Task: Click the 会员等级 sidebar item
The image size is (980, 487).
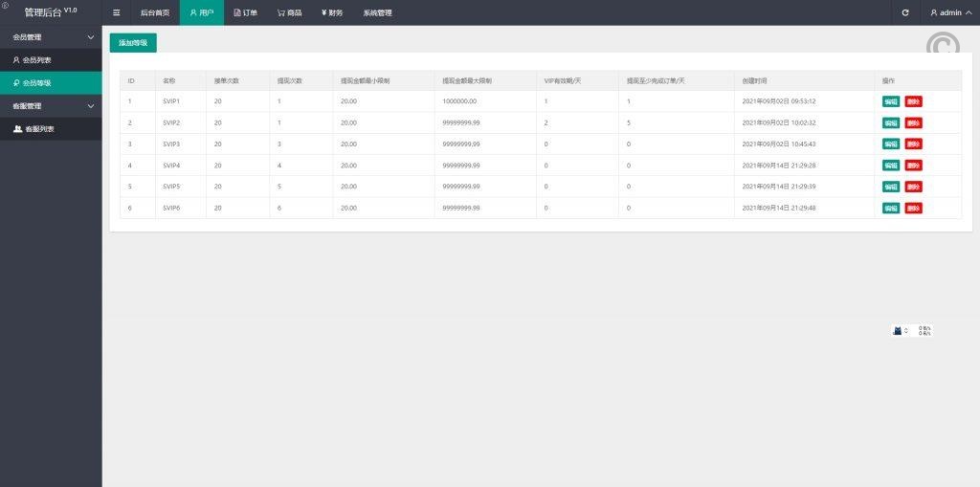Action: tap(36, 83)
